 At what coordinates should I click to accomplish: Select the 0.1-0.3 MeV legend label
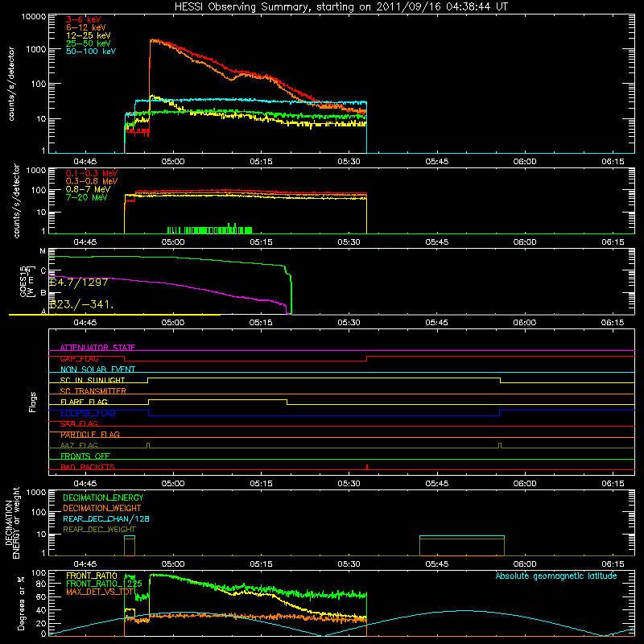click(x=92, y=173)
